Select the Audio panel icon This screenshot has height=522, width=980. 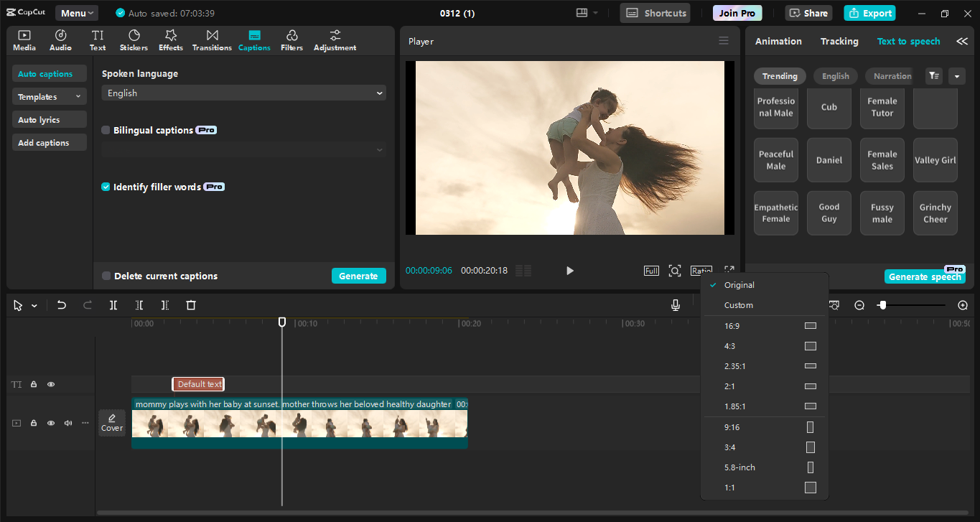pyautogui.click(x=60, y=39)
